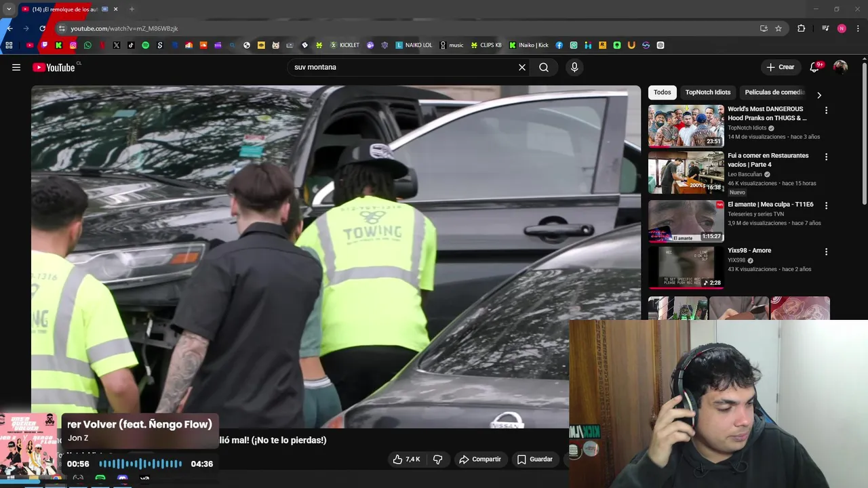
Task: Install app icon in address bar
Action: tap(764, 28)
